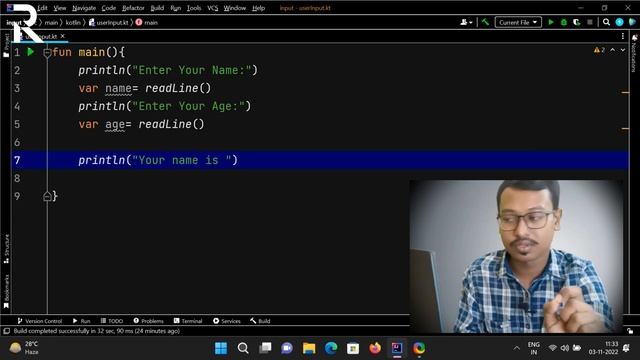The height and width of the screenshot is (360, 640).
Task: Click the main function breadcrumb
Action: [x=147, y=22]
